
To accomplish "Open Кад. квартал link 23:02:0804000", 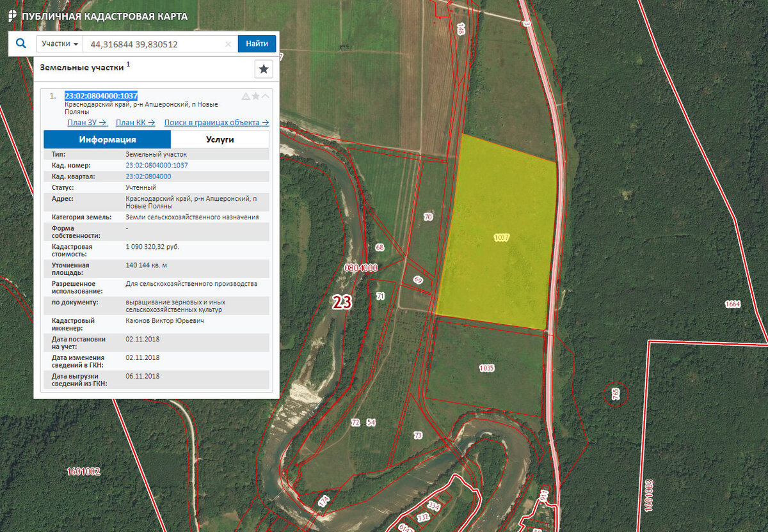I will coord(148,176).
